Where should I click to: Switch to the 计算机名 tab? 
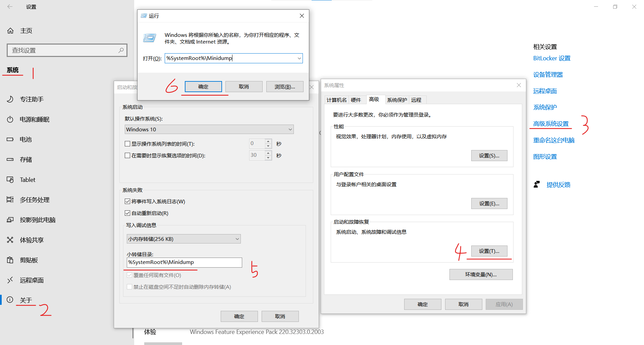[336, 100]
